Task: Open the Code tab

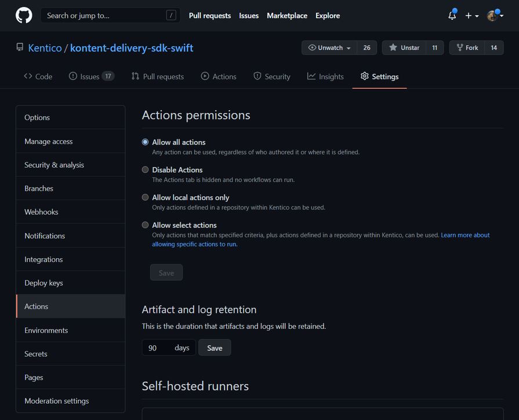Action: pyautogui.click(x=38, y=77)
